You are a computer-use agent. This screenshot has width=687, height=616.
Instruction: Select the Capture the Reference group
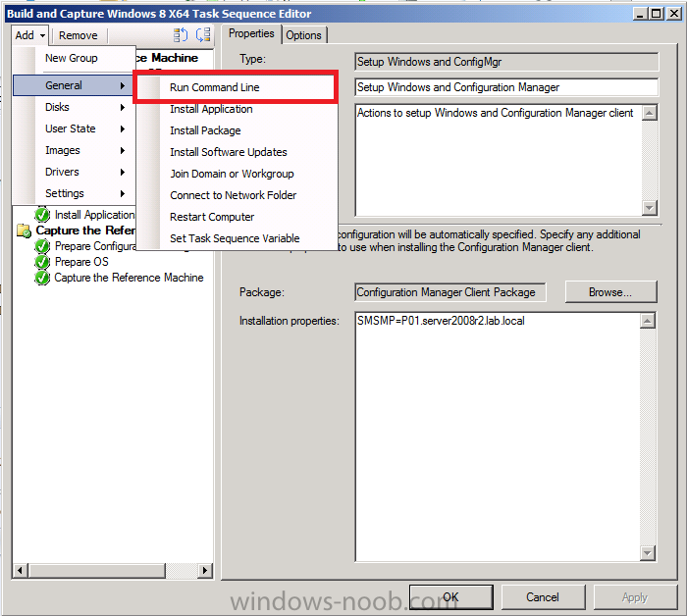[x=85, y=231]
